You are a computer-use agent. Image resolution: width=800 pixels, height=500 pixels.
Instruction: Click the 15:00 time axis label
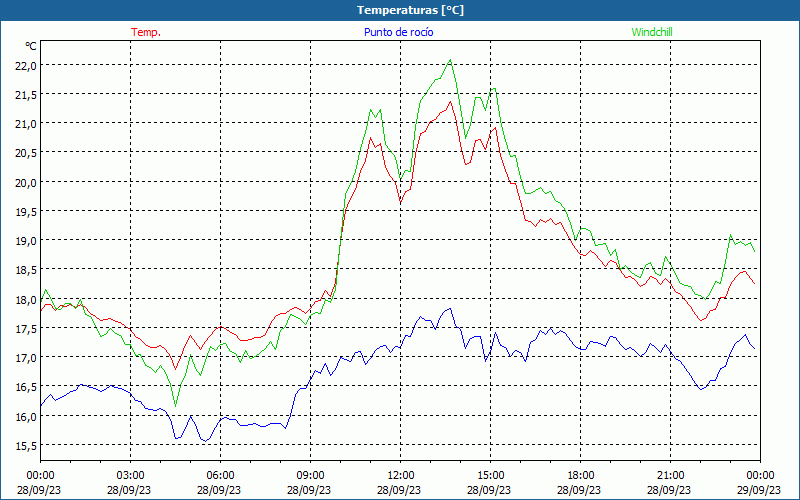pos(490,475)
